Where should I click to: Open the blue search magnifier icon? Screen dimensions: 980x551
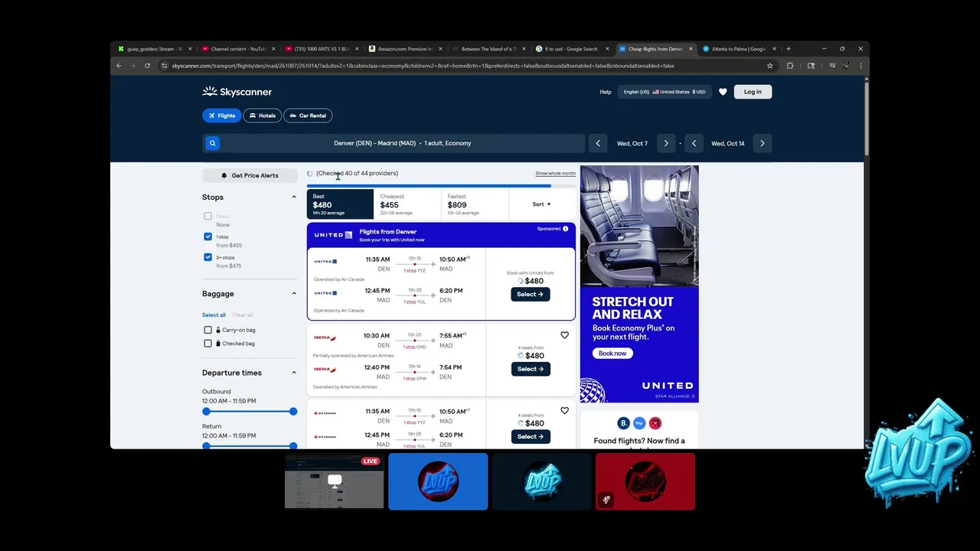point(213,143)
